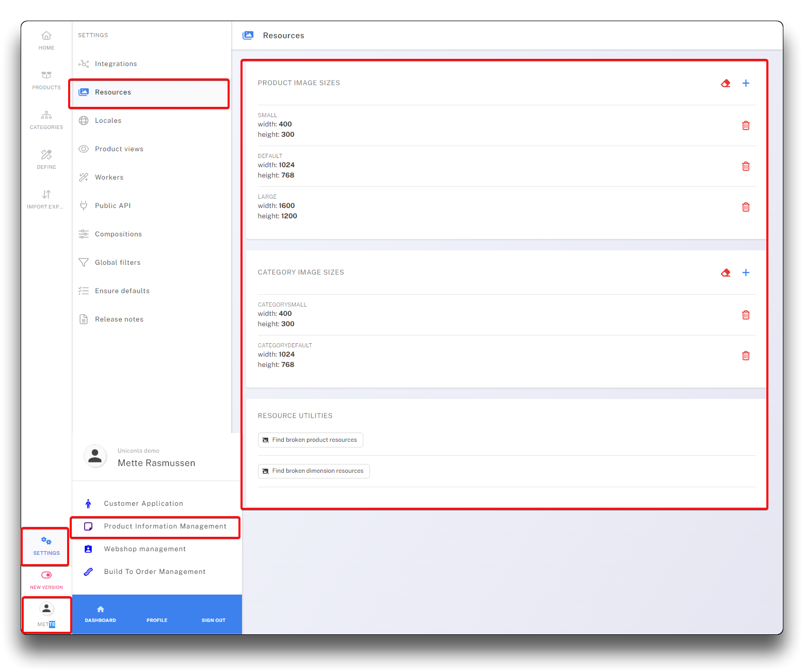Click the Mette Rasmussen profile avatar

tap(95, 456)
